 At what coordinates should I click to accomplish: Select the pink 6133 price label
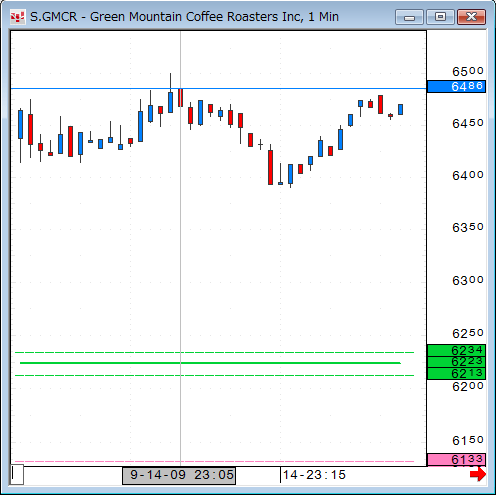(456, 460)
